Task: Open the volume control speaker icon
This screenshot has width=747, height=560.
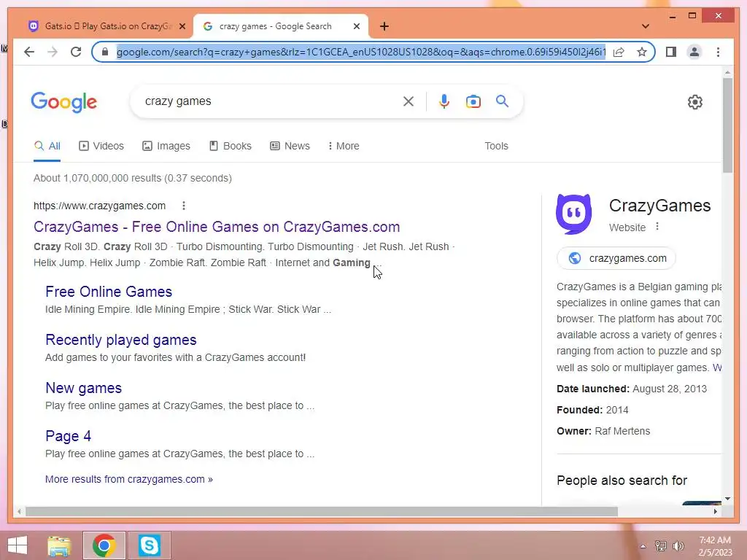Action: click(678, 546)
